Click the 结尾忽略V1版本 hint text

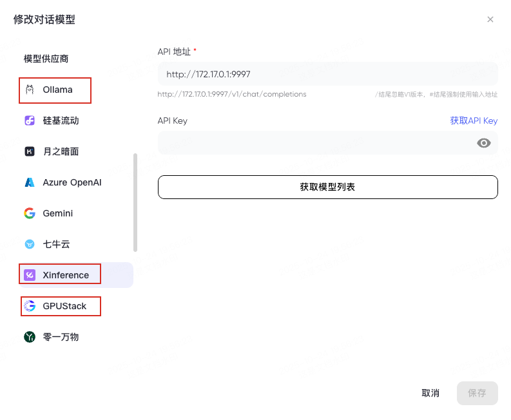436,95
